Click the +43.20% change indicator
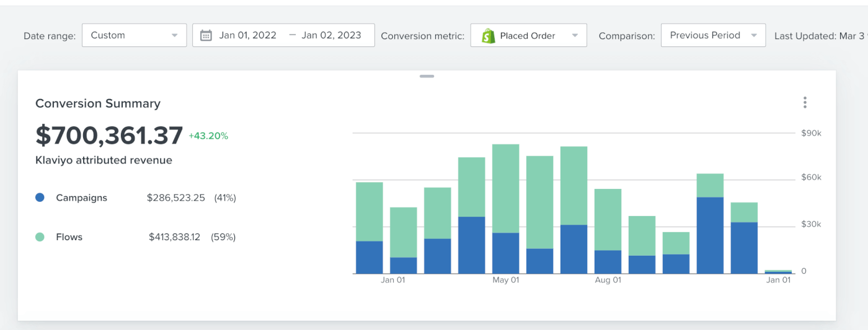Screen dimensions: 868x330 tap(208, 136)
